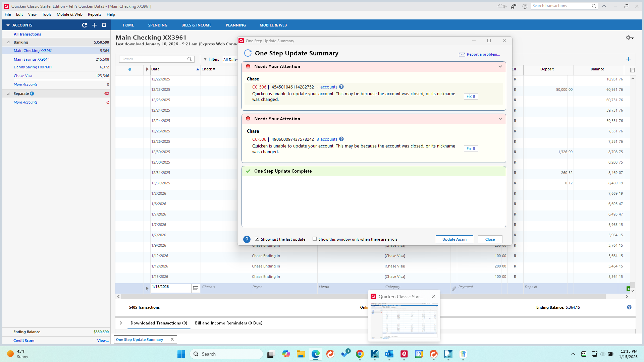Open Quicken from the Windows taskbar
The height and width of the screenshot is (362, 644).
(404, 354)
